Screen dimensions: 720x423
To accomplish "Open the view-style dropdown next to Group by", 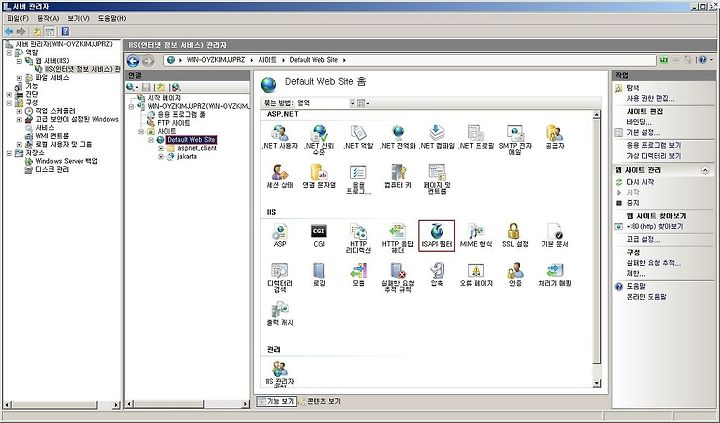I will coord(363,103).
